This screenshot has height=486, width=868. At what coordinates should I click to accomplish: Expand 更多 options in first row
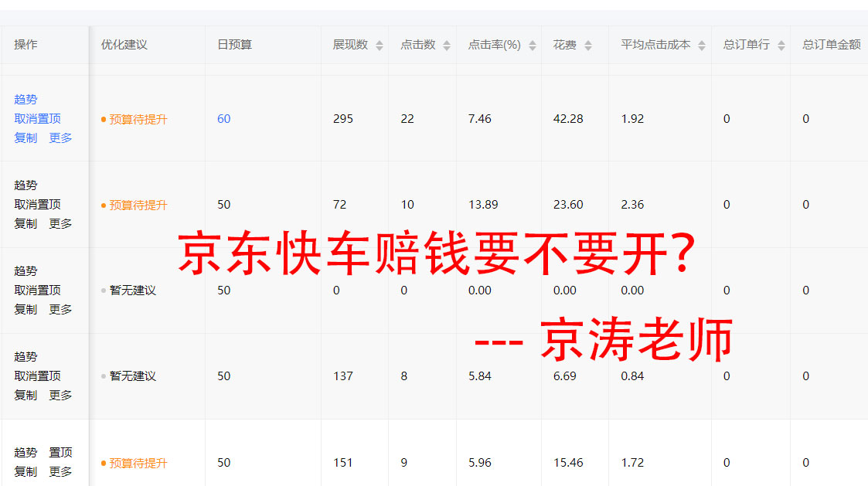(62, 138)
